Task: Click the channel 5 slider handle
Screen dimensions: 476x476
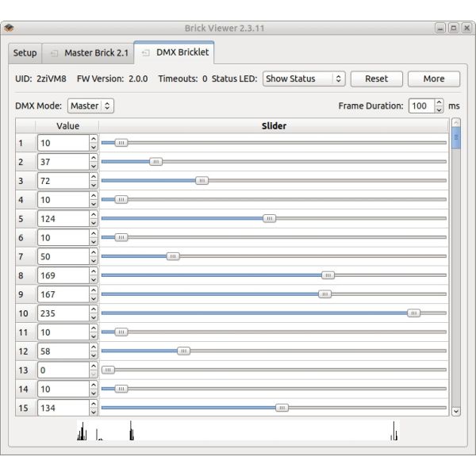Action: point(269,218)
